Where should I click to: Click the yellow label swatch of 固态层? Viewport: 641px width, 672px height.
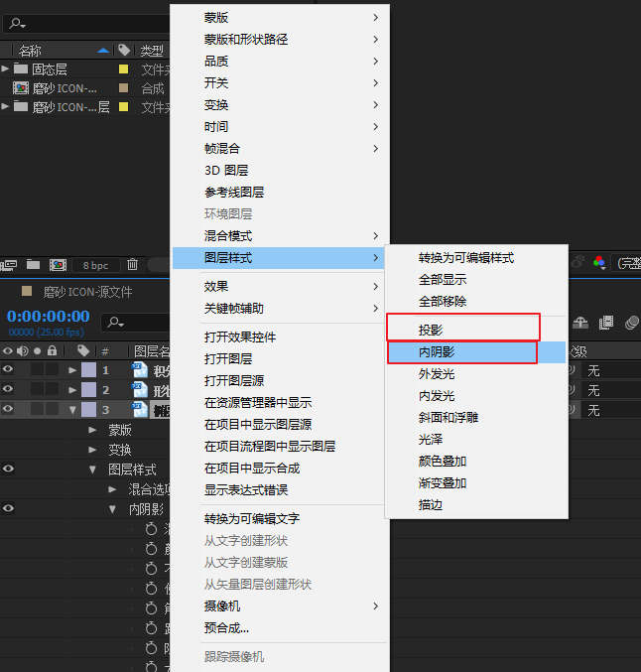tap(123, 68)
